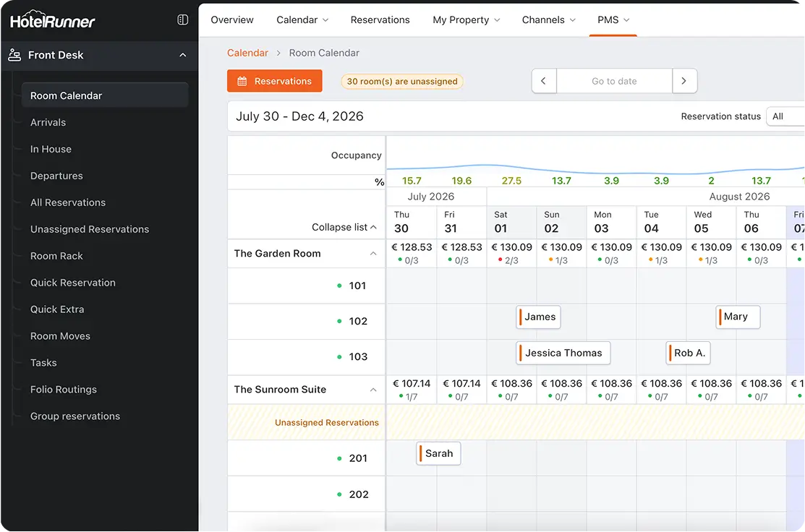Switch to the Overview tab
Screen dimensions: 805x532
pos(232,20)
